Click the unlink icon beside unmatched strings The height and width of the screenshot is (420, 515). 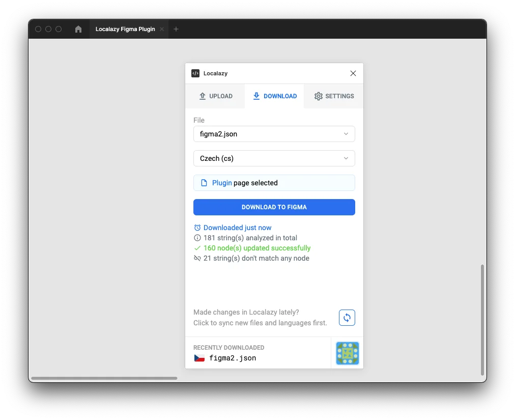[197, 258]
